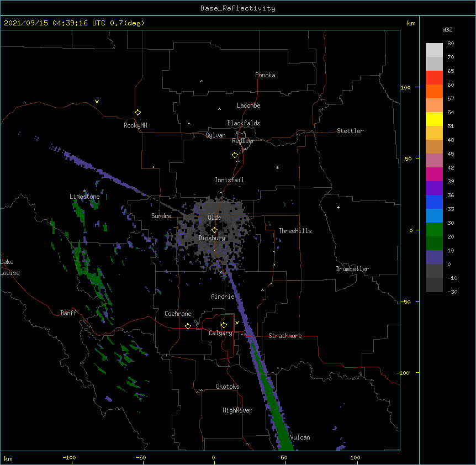Click the white plus marker west of Drumheller region
The height and width of the screenshot is (465, 476).
338,207
